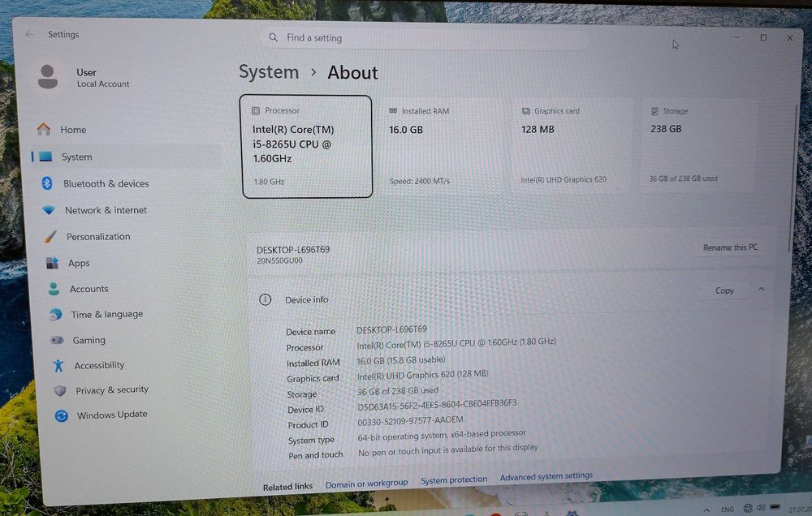
Task: Click the Home house icon in sidebar
Action: pyautogui.click(x=44, y=129)
